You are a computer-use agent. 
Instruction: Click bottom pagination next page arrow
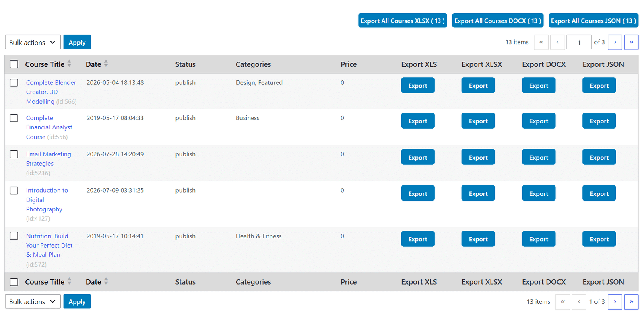click(615, 302)
